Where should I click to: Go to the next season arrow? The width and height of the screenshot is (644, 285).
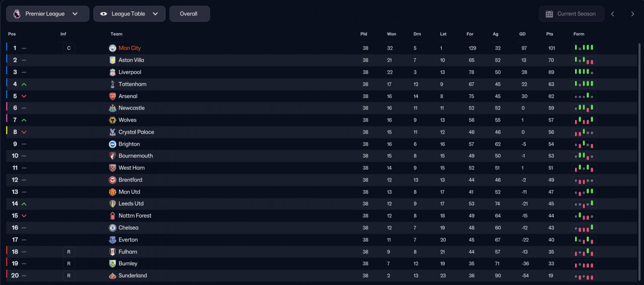click(x=632, y=14)
